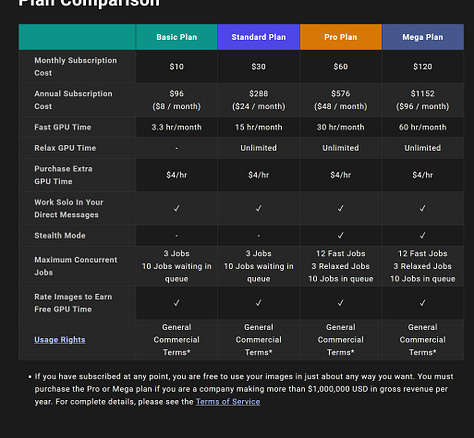Click Rate Images checkmark under Mega Plan

click(x=423, y=303)
